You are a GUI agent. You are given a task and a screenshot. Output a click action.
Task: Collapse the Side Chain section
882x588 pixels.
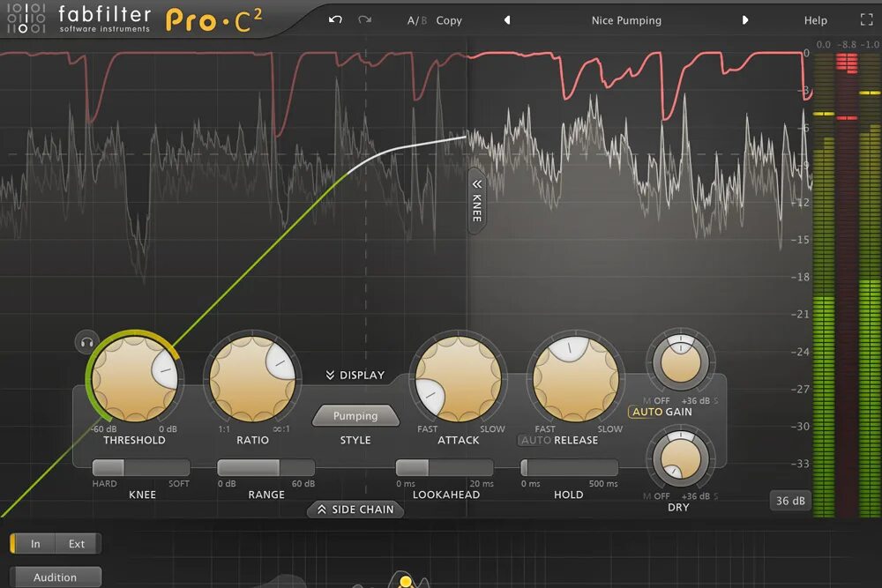point(355,510)
